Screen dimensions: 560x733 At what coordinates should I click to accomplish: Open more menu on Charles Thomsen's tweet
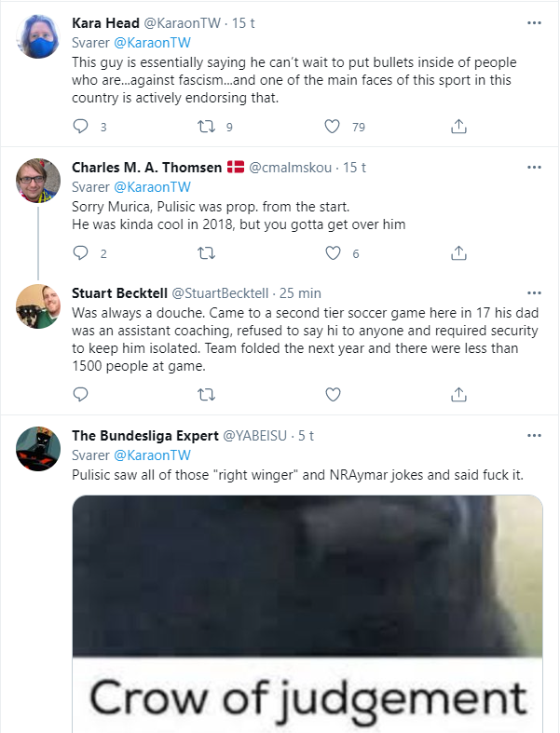(534, 168)
